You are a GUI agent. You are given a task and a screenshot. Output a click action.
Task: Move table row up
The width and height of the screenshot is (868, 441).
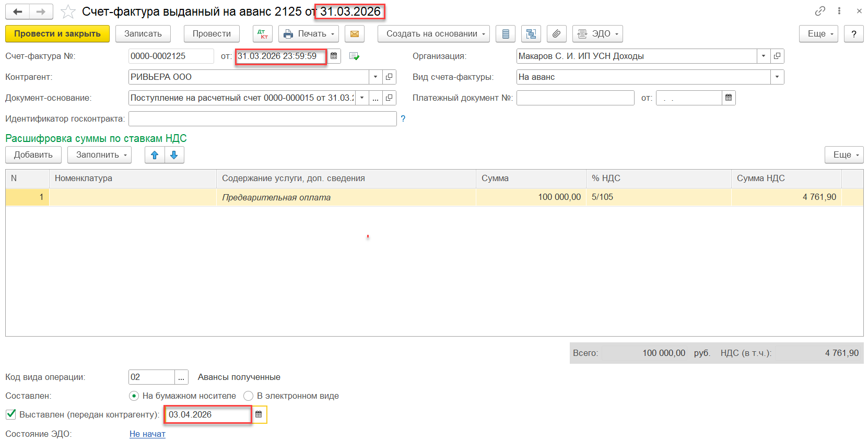pyautogui.click(x=155, y=155)
